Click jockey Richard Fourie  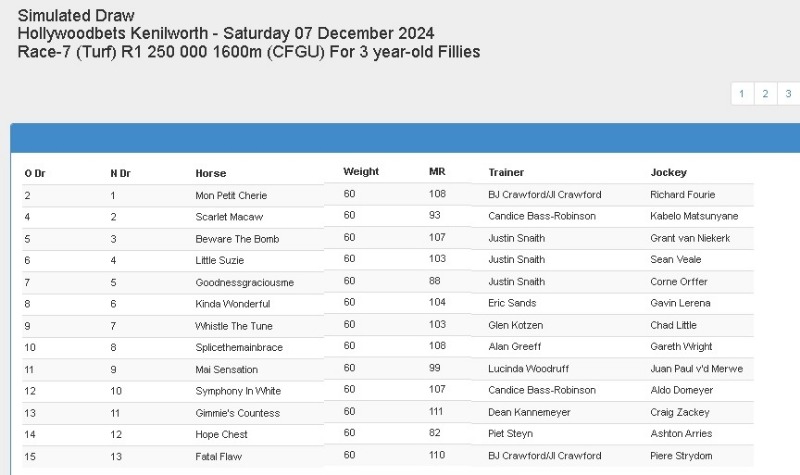pyautogui.click(x=682, y=194)
